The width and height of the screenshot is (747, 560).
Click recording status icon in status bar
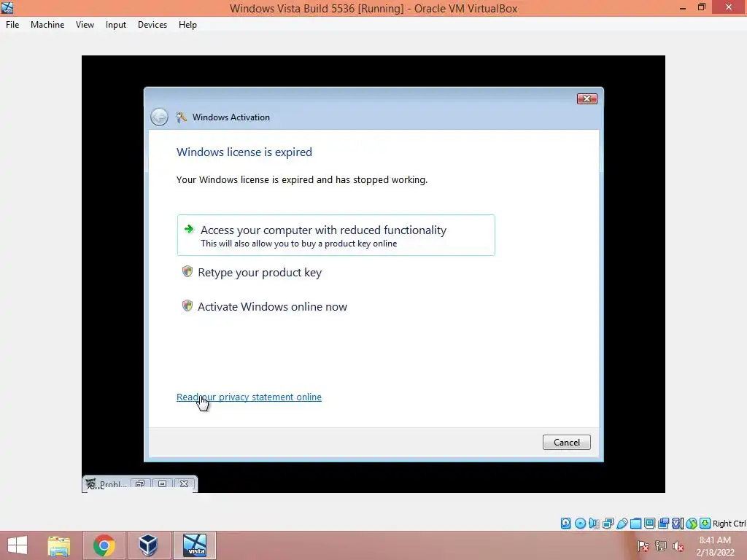663,524
